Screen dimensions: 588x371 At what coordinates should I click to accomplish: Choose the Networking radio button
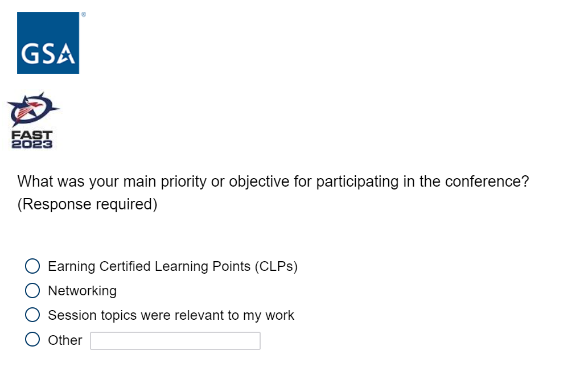[33, 291]
